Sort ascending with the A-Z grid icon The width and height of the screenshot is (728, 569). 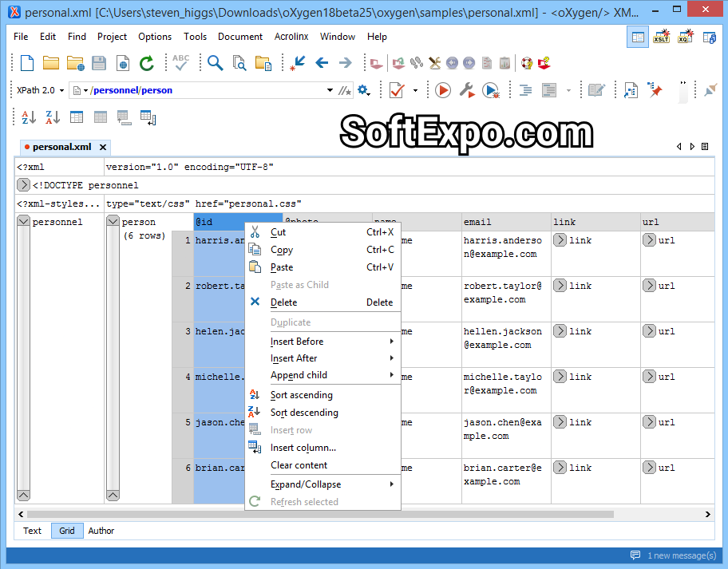click(x=28, y=117)
